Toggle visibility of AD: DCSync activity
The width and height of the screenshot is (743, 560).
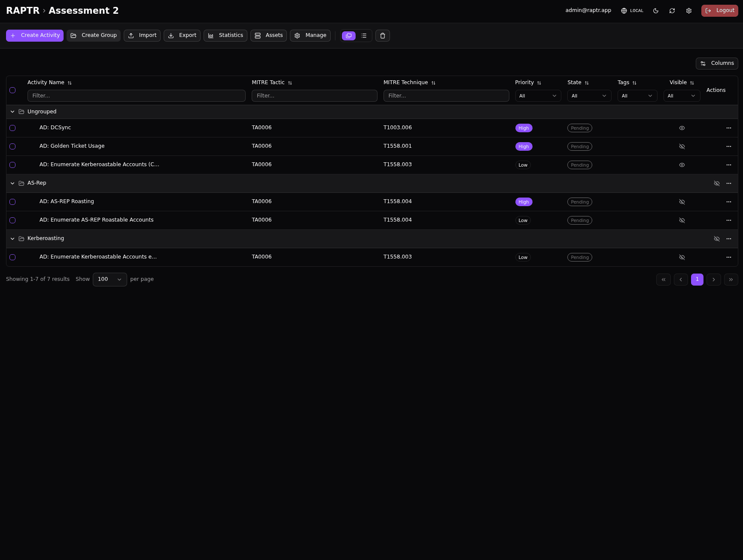[x=682, y=128]
